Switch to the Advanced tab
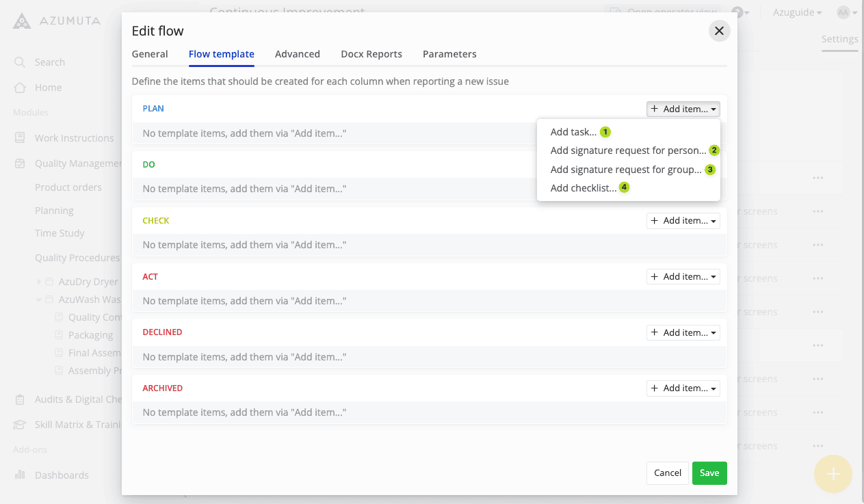The width and height of the screenshot is (864, 504). [297, 54]
